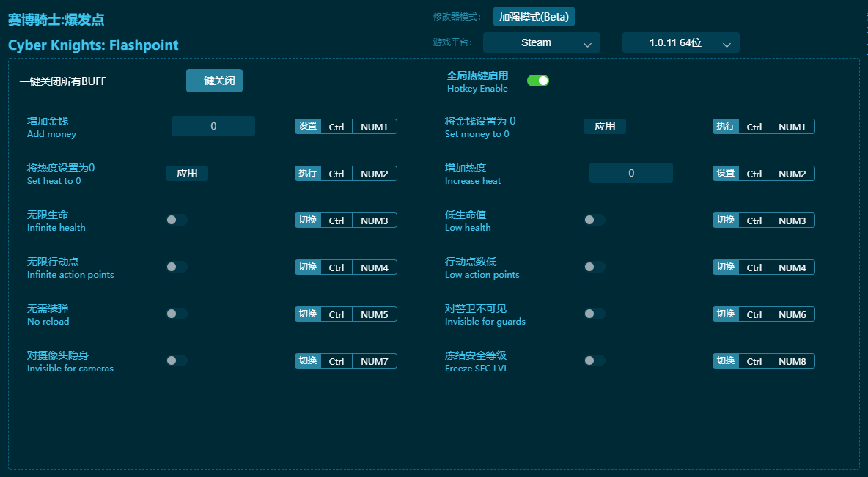Open the Steam platform dropdown
Screen dimensions: 868x477
541,42
